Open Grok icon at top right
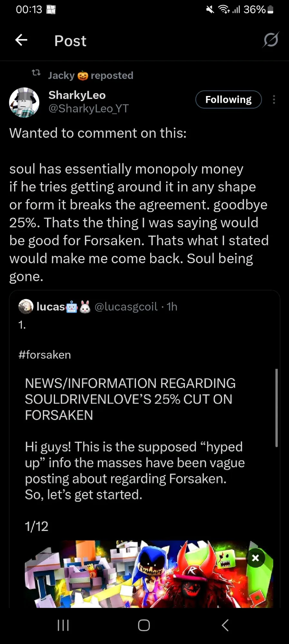Viewport: 289px width, 644px height. pyautogui.click(x=271, y=40)
